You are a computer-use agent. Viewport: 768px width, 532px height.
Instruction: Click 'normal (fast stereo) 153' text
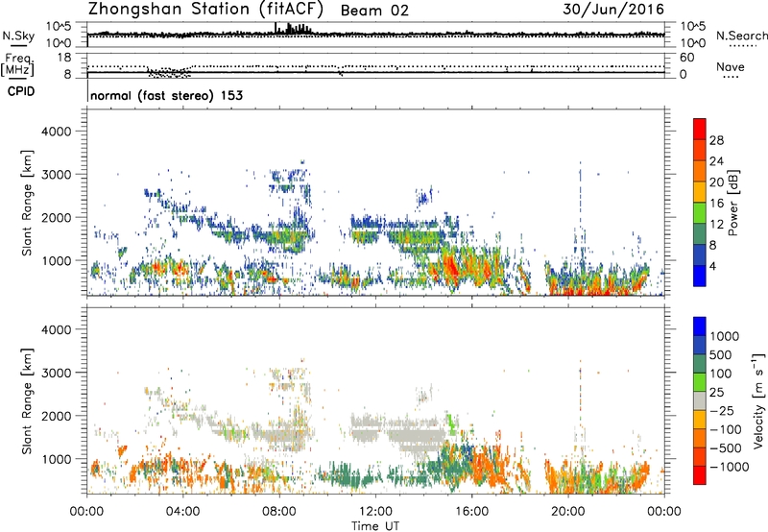[x=166, y=95]
